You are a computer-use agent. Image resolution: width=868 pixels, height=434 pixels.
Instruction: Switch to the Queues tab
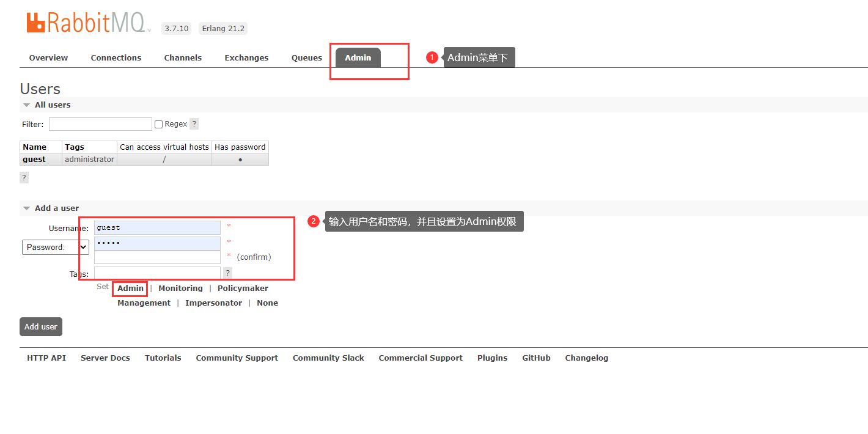pos(307,58)
